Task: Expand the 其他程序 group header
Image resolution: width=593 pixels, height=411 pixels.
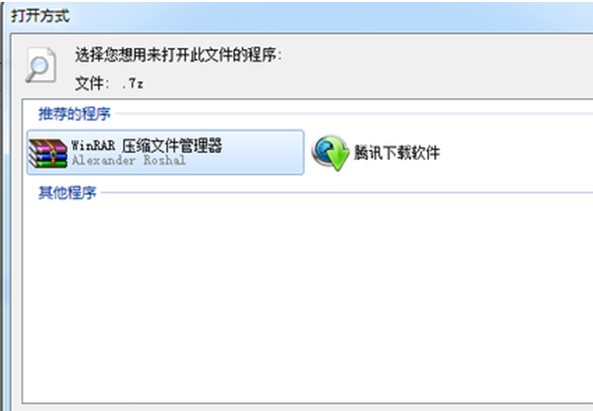Action: tap(67, 193)
